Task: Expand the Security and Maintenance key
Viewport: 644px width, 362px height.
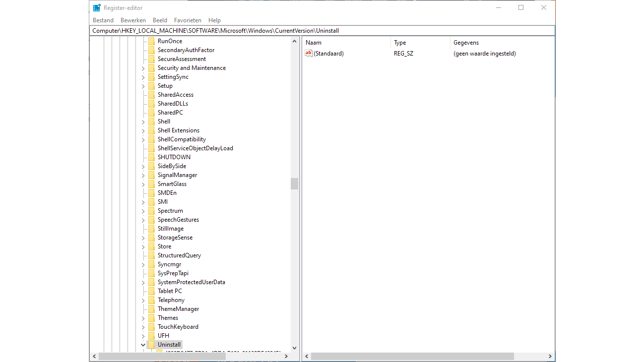Action: click(x=143, y=68)
